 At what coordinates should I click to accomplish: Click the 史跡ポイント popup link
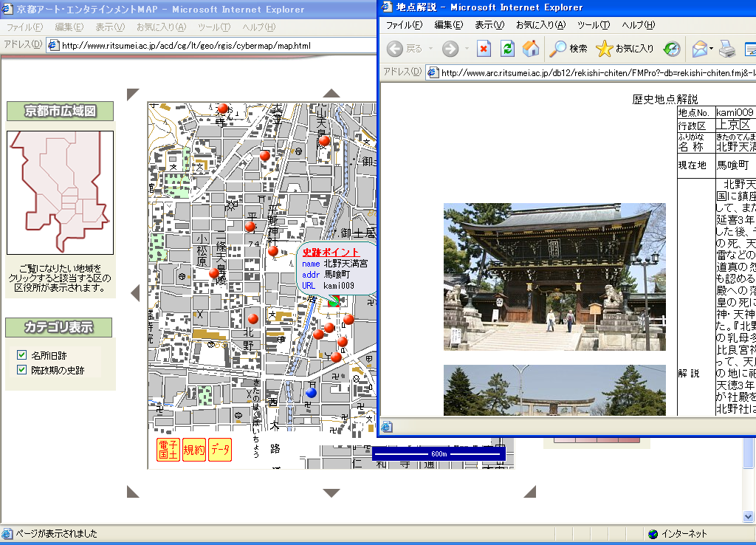coord(331,253)
